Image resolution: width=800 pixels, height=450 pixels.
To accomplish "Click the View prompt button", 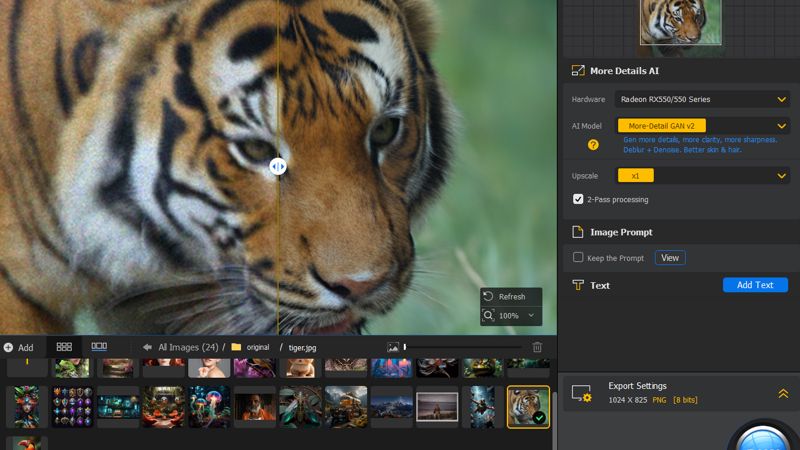I will point(670,258).
